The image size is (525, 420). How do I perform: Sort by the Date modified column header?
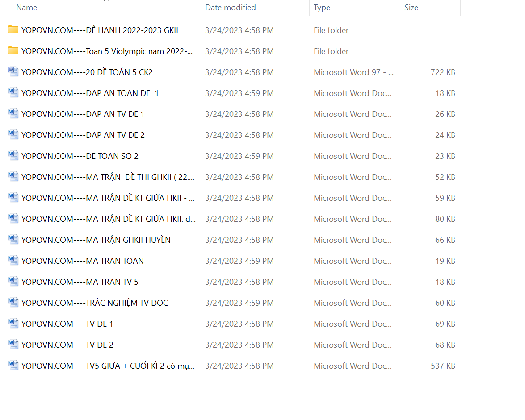(x=231, y=8)
